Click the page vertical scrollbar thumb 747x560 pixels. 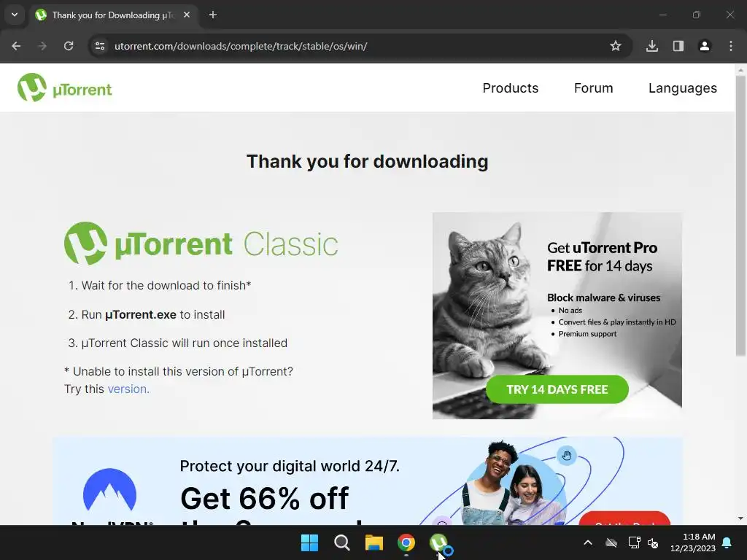(x=740, y=215)
